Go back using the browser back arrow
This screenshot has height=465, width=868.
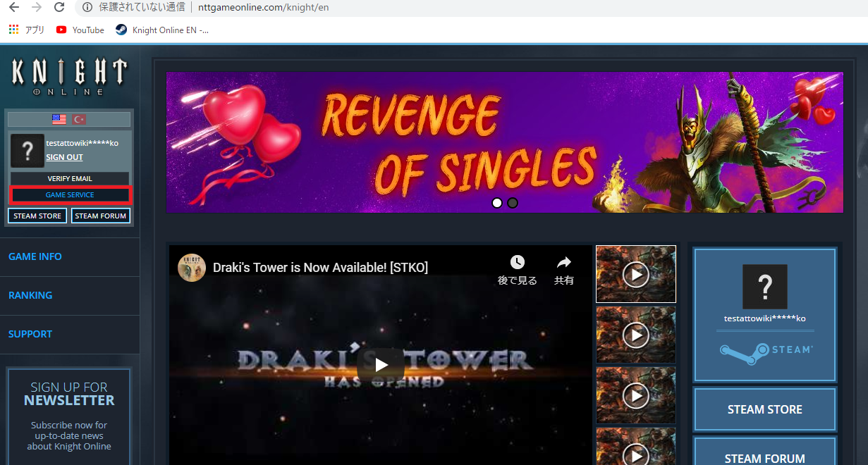pyautogui.click(x=13, y=8)
